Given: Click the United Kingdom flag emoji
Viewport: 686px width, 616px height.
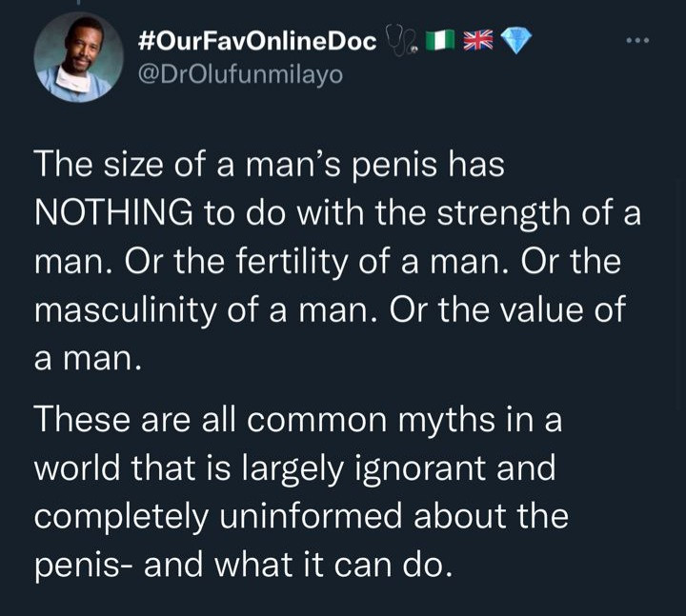Looking at the screenshot, I should (477, 40).
